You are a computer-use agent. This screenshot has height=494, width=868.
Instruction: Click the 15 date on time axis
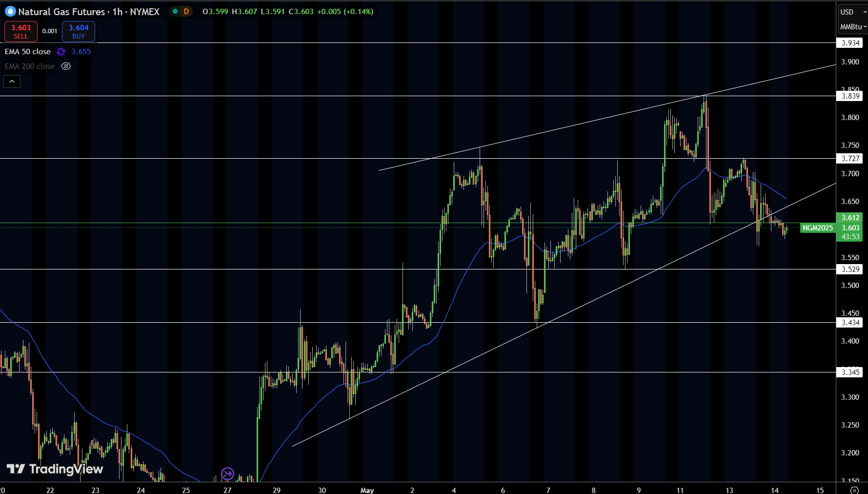point(820,490)
